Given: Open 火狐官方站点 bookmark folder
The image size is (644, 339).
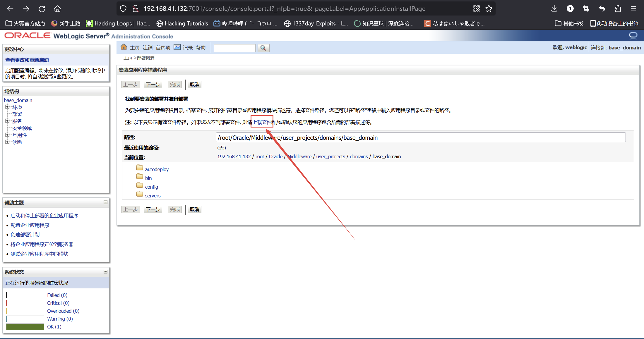Looking at the screenshot, I should (25, 23).
